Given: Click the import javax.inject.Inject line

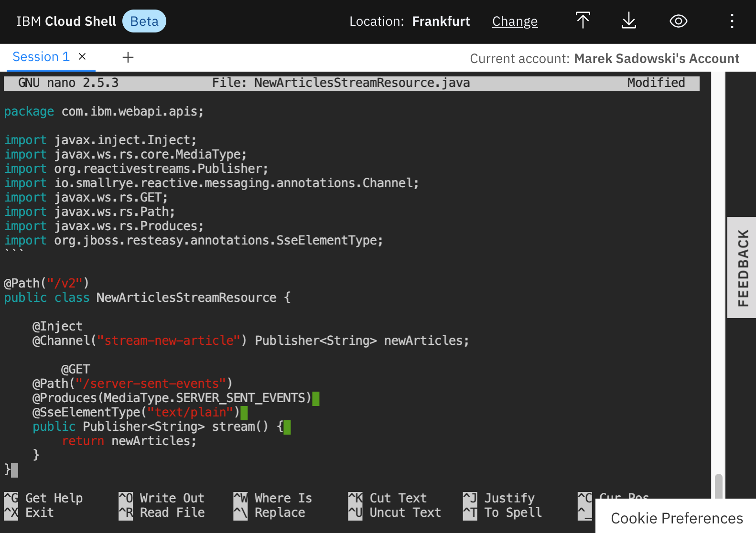Looking at the screenshot, I should [100, 140].
